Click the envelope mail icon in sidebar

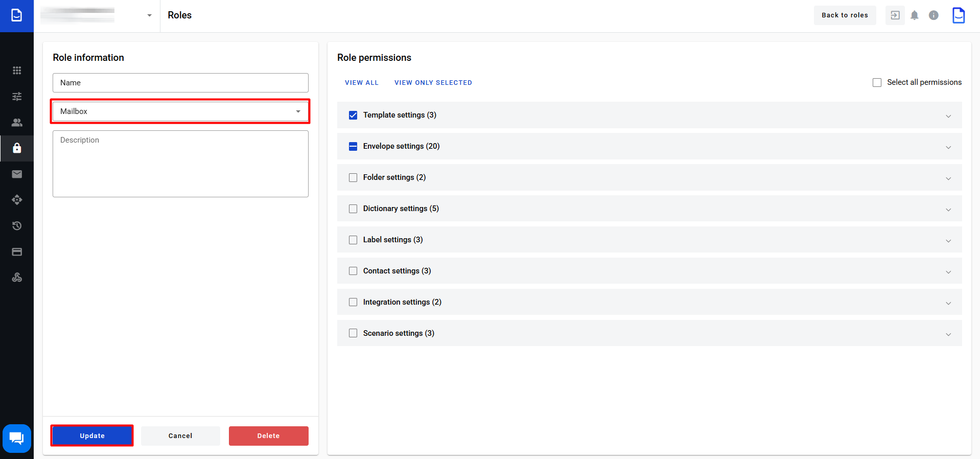(17, 174)
